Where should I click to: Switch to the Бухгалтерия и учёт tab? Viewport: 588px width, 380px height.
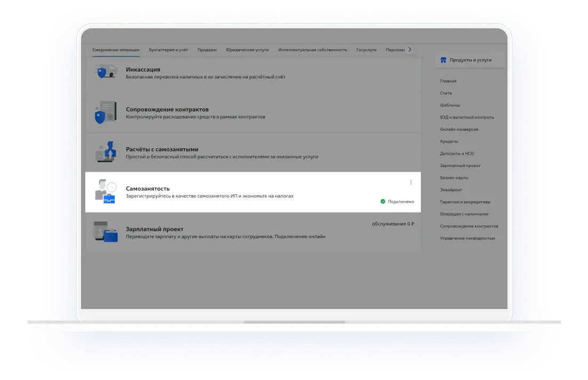pos(168,50)
